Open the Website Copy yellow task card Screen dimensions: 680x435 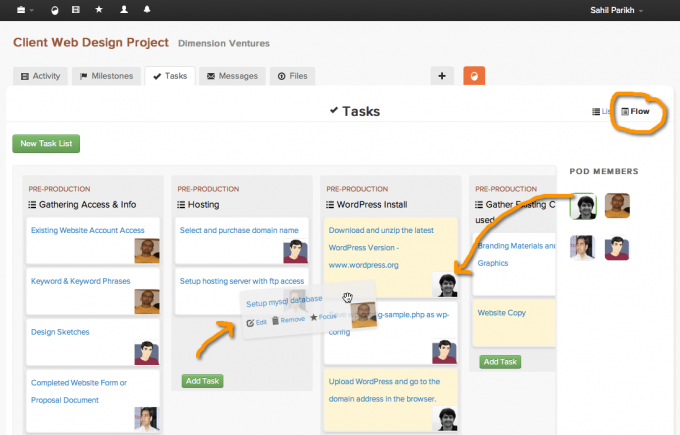pyautogui.click(x=514, y=323)
